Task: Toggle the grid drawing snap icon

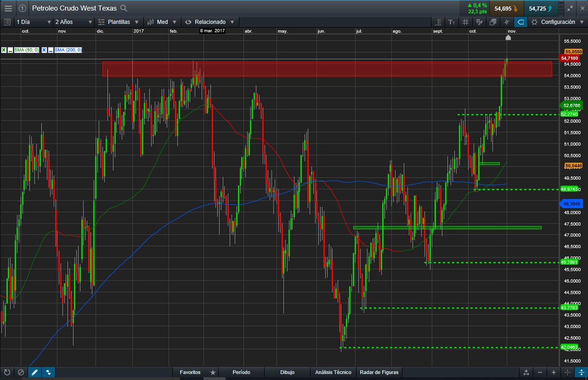Action: coord(479,22)
